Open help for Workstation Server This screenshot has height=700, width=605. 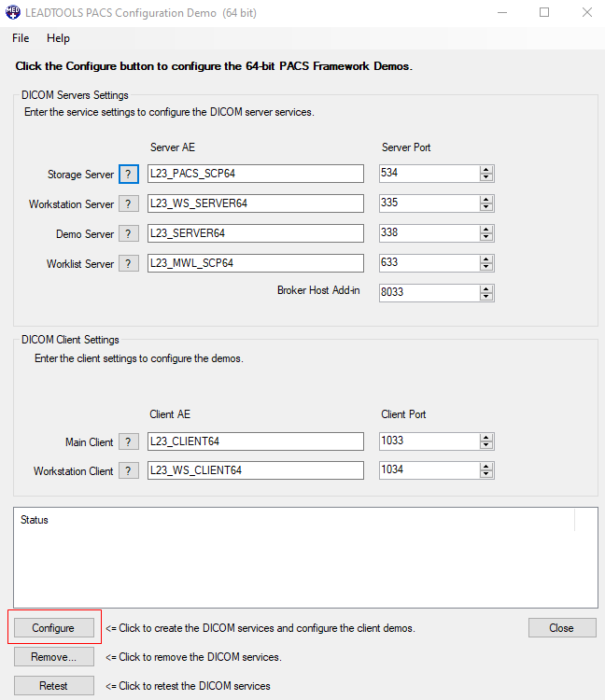tap(129, 204)
